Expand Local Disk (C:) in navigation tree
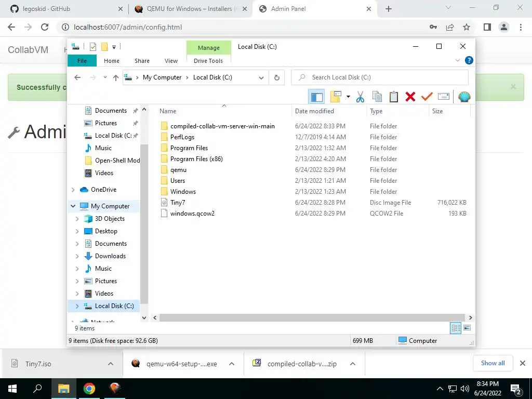This screenshot has height=399, width=532. coord(77,306)
